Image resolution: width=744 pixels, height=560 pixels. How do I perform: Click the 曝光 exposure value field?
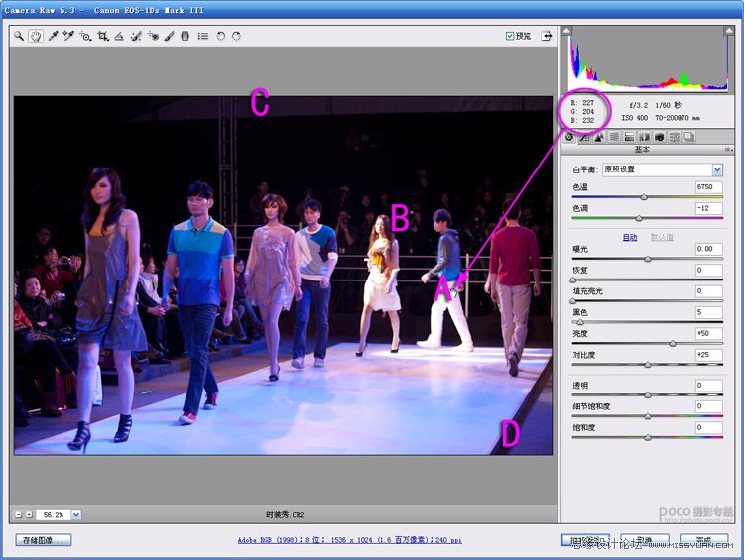pos(708,249)
